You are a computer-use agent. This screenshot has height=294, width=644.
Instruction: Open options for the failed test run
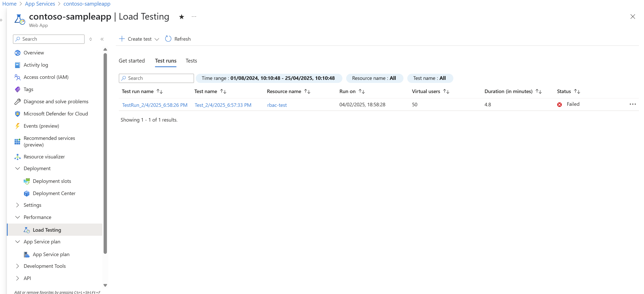[633, 104]
